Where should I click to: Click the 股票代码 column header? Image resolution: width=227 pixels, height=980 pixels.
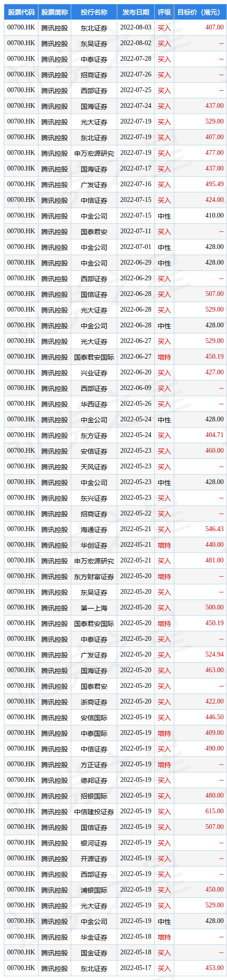(x=21, y=12)
